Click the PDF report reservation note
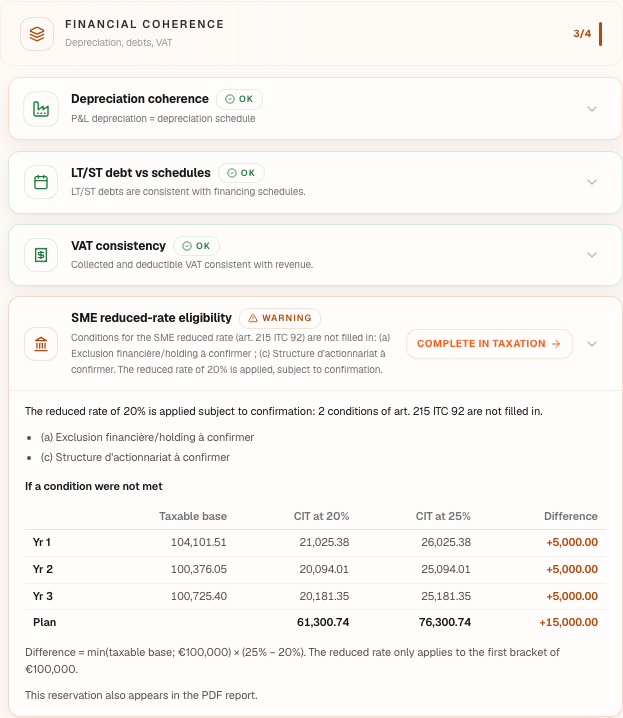Screen dimensions: 623x718 [141, 696]
